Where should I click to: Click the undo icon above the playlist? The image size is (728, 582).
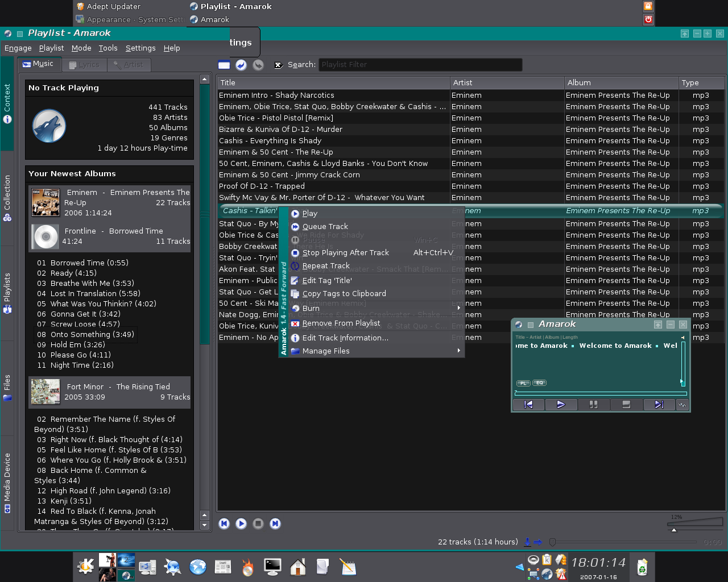pos(241,65)
